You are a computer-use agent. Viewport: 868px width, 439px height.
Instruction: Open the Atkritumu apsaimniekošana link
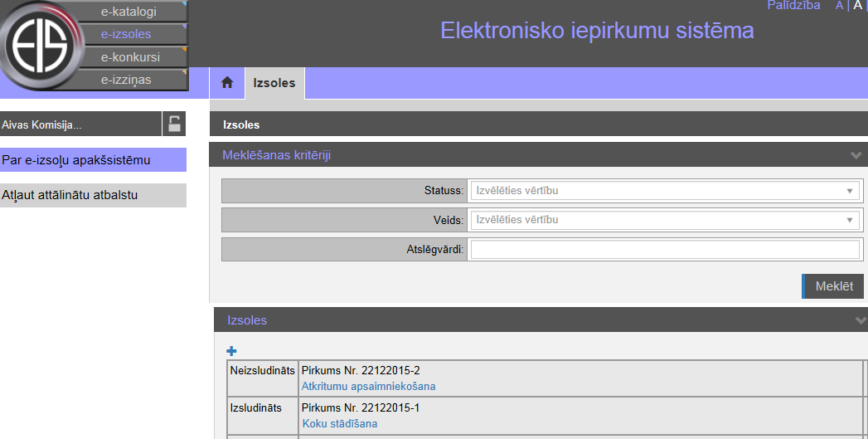(x=368, y=387)
